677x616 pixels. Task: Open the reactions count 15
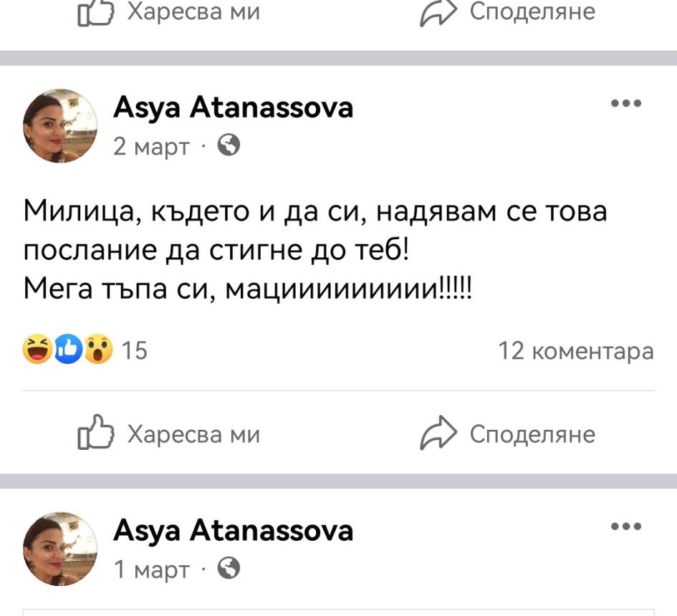click(135, 351)
